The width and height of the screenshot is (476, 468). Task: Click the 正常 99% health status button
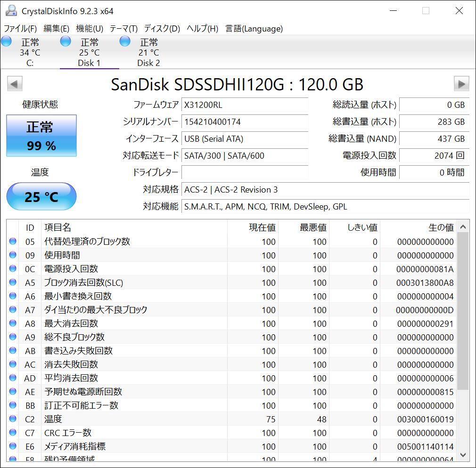pyautogui.click(x=41, y=136)
